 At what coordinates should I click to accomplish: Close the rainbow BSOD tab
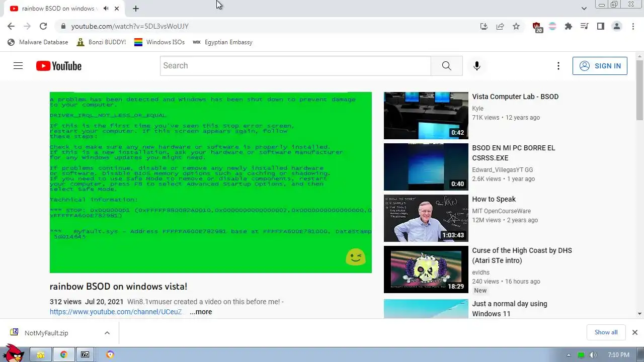click(117, 9)
